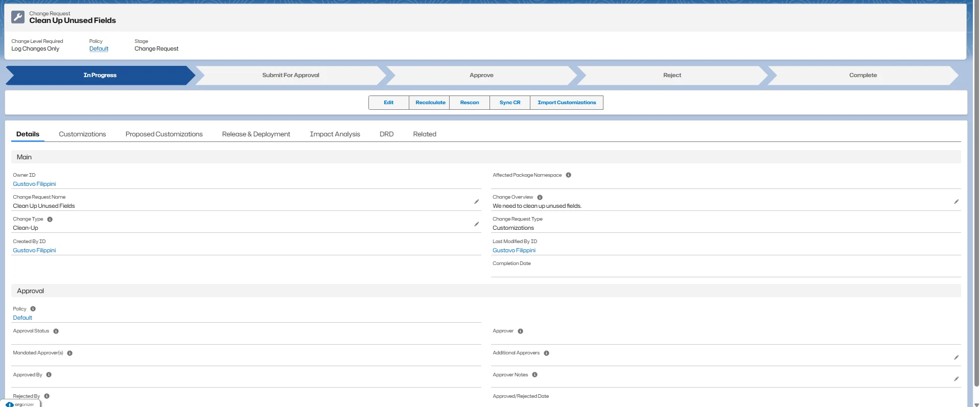
Task: Open the Release & Deployment tab
Action: pos(256,134)
